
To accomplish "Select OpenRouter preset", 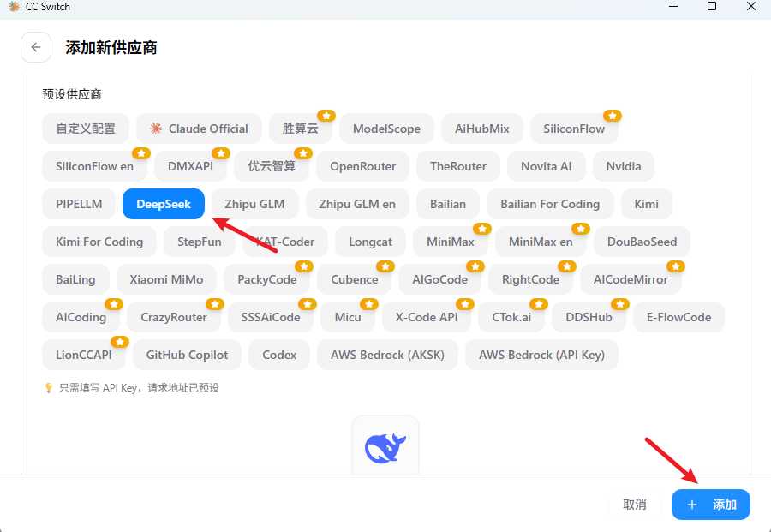I will pyautogui.click(x=363, y=167).
